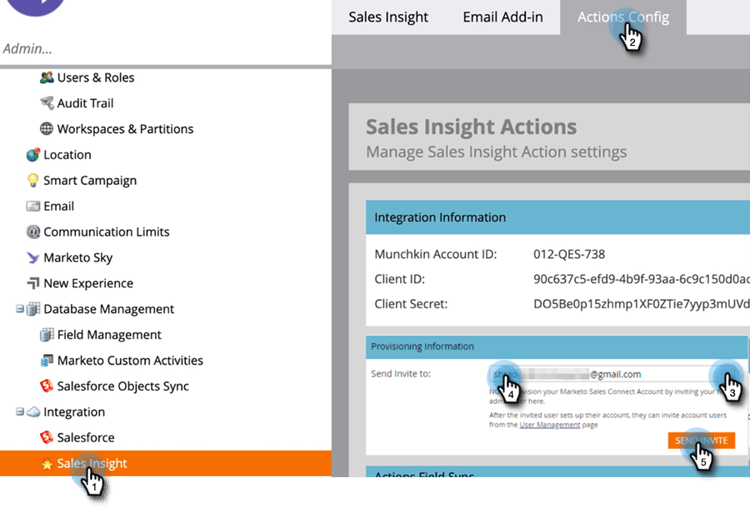Click the Client Secret value
The image size is (750, 508).
[x=641, y=304]
